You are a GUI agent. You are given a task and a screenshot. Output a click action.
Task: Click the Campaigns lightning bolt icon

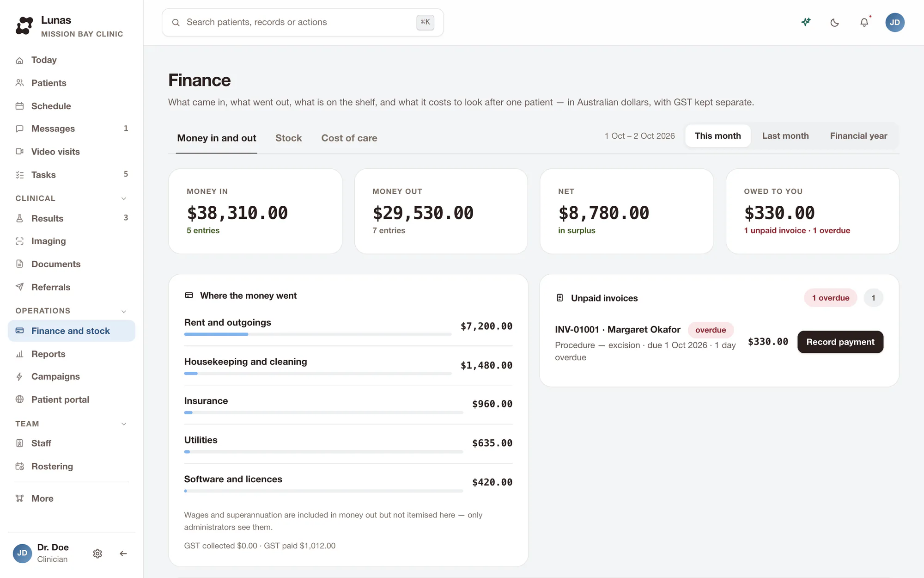point(19,376)
